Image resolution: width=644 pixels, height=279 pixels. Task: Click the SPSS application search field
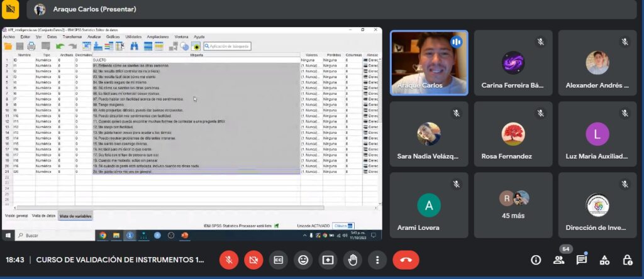tap(227, 46)
